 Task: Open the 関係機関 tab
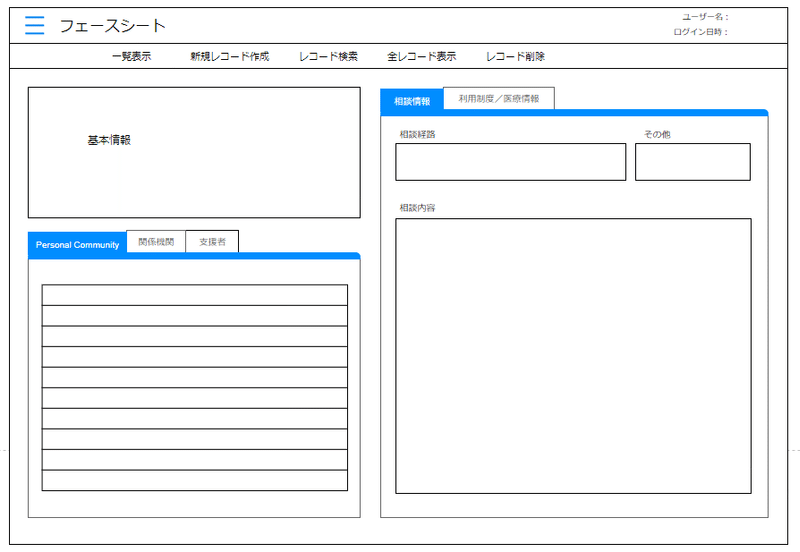(x=156, y=241)
